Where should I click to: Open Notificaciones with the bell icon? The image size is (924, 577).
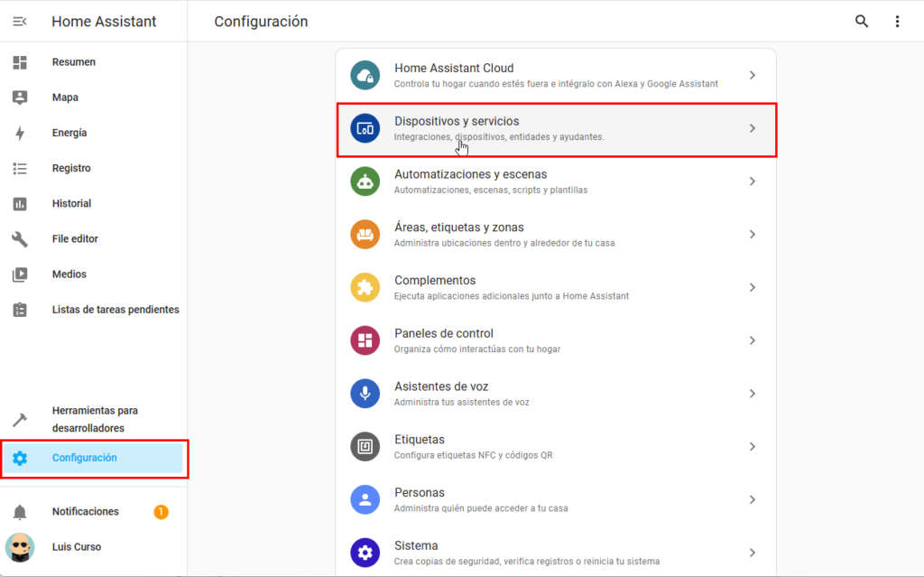click(20, 512)
